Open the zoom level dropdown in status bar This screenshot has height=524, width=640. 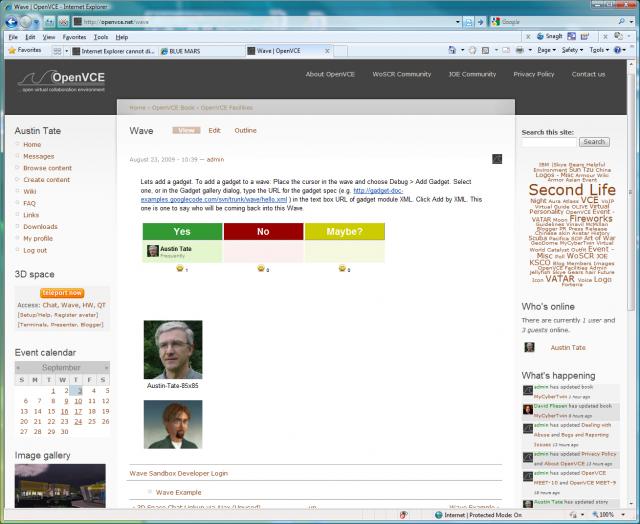tap(623, 515)
